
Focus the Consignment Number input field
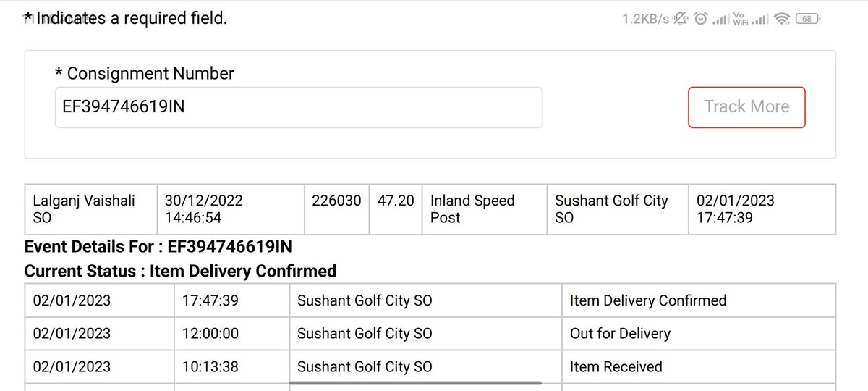point(299,107)
